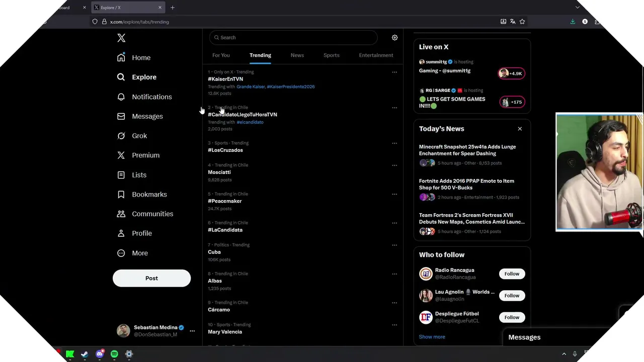Switch to Sports tab

[x=332, y=55]
